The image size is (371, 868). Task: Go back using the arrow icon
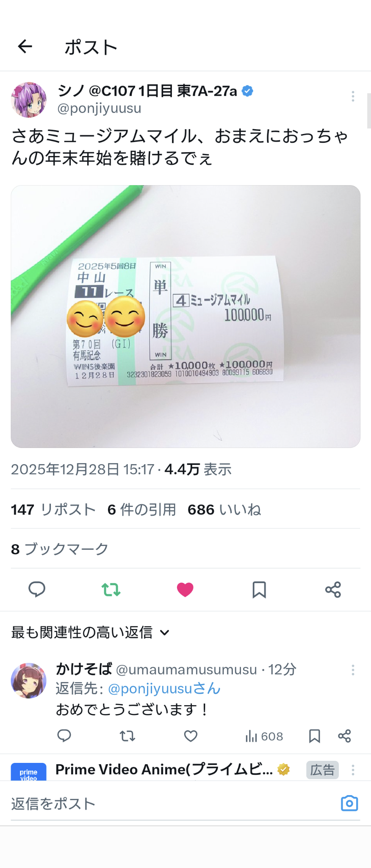tap(25, 46)
